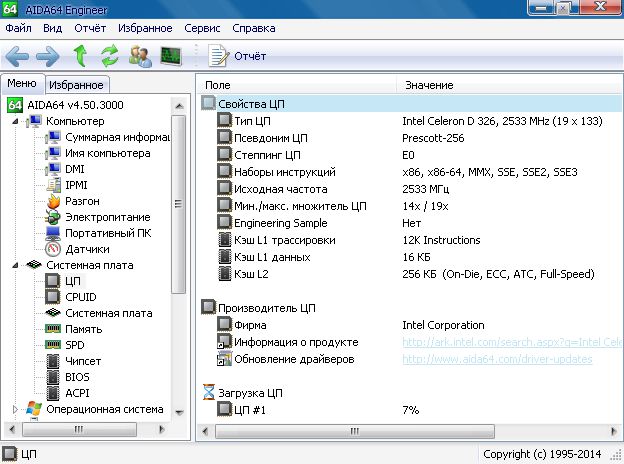Select Кэш L1 трассировки row icon
Viewport: 624px width, 464px height.
click(224, 240)
